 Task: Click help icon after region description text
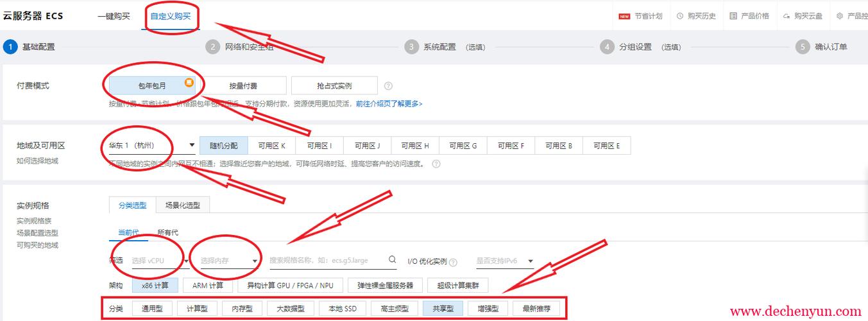click(x=436, y=164)
